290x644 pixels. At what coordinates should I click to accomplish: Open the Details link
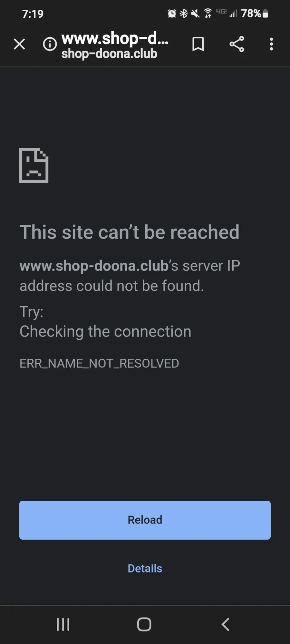(x=145, y=568)
